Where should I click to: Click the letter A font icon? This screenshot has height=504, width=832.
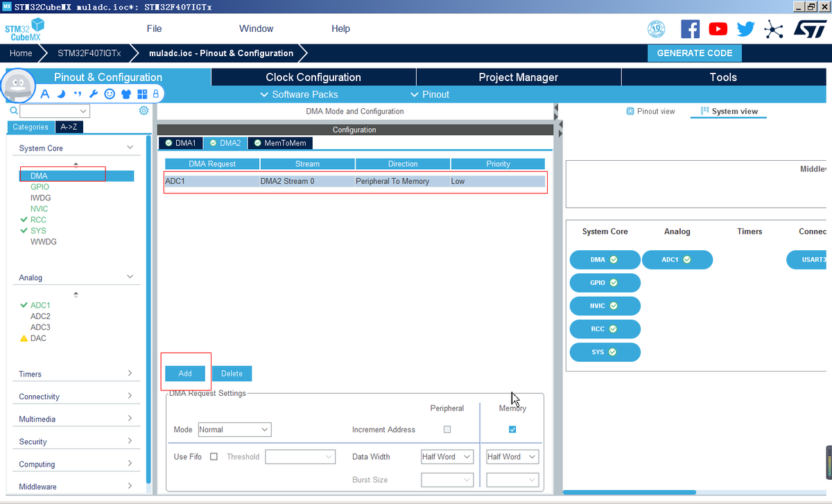[45, 94]
